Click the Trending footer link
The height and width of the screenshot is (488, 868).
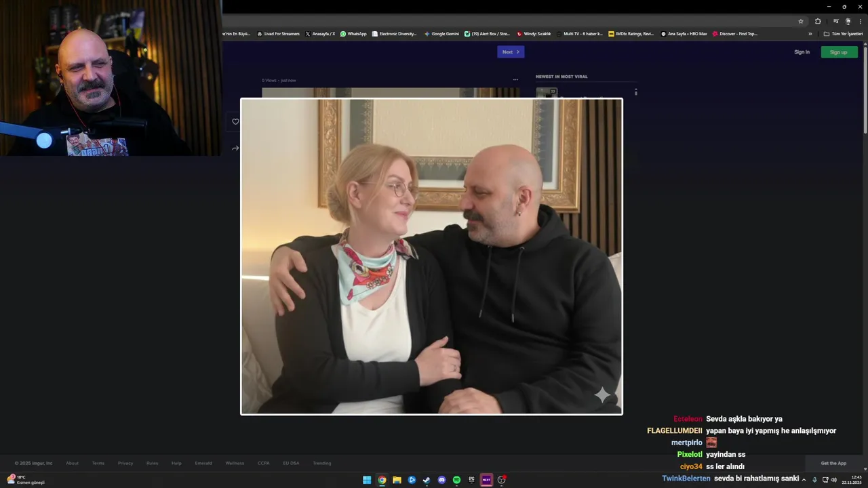pos(322,463)
